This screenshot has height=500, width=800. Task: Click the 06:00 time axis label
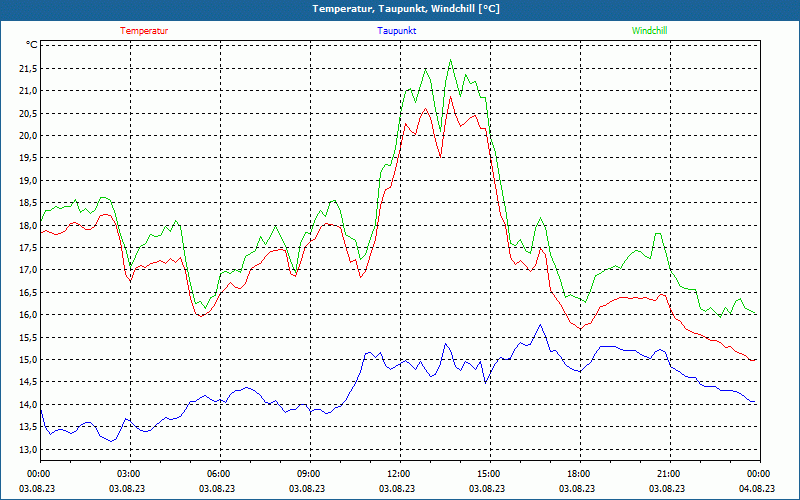[220, 474]
